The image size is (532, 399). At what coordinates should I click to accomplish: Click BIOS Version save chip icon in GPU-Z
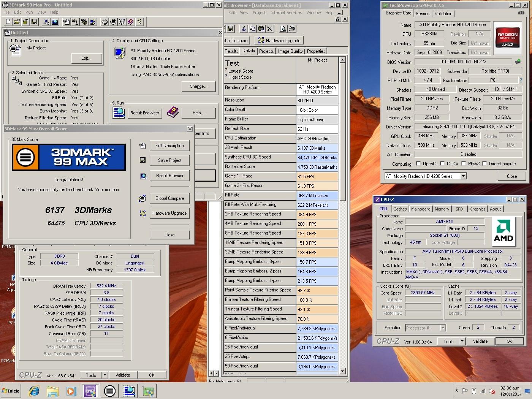518,61
